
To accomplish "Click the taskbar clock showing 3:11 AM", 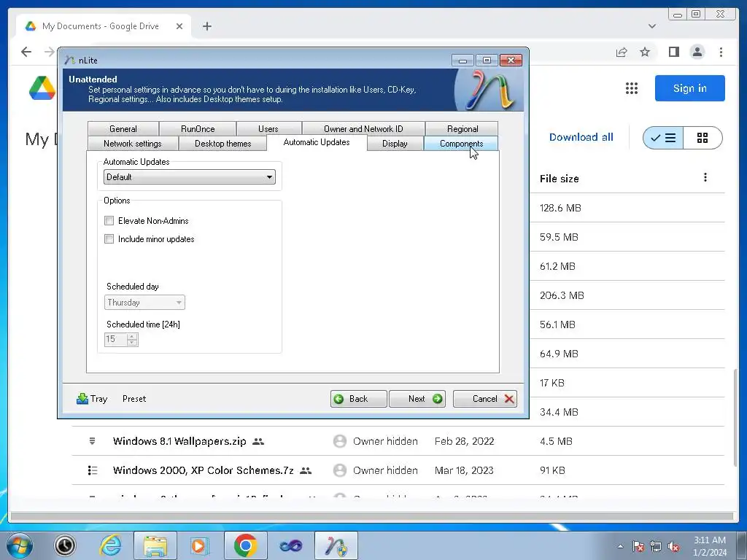I will (x=709, y=546).
